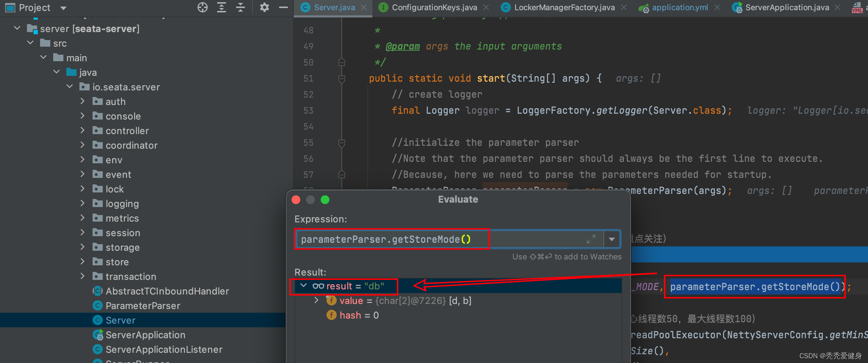Toggle the fold marker at line 51
Viewport: 868px width, 363px height.
coord(342,78)
